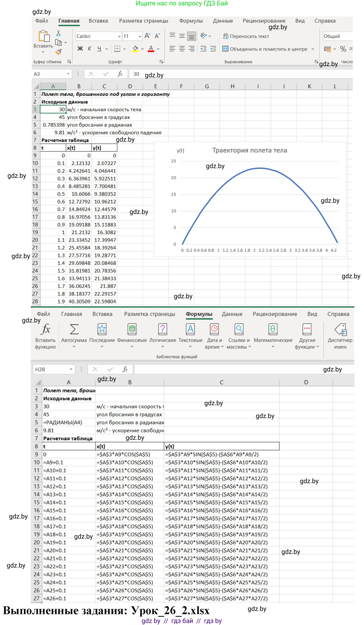
Task: Apply the red font color swatch
Action: 151,49
